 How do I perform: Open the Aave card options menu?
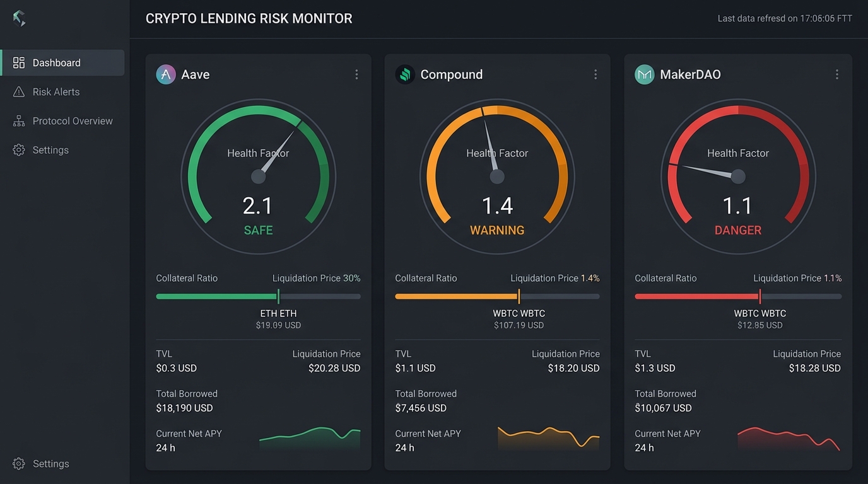tap(356, 74)
